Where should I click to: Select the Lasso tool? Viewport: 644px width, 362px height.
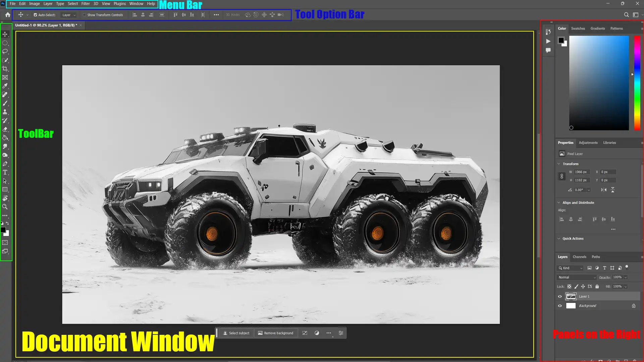[5, 51]
